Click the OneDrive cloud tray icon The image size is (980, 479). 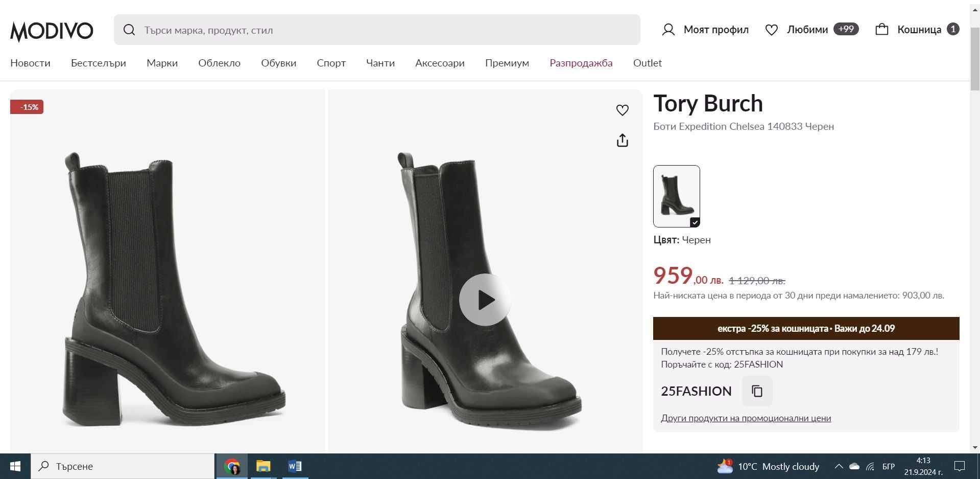pyautogui.click(x=854, y=466)
